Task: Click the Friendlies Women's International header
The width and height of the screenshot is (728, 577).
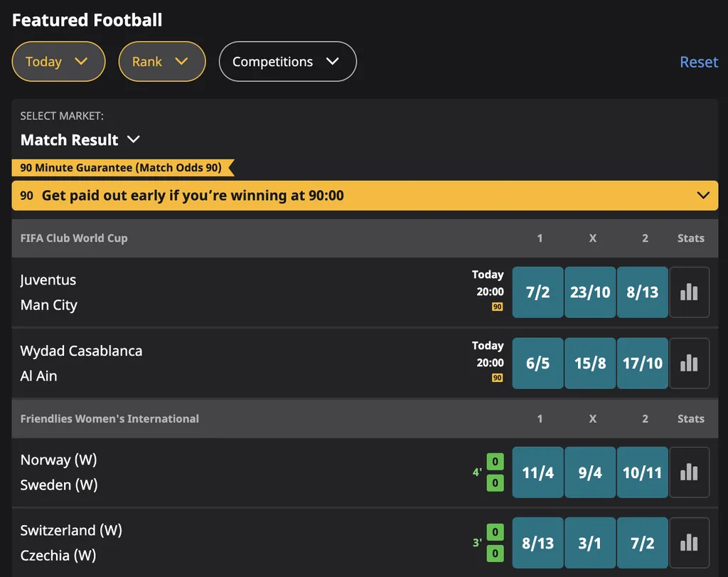Action: (109, 419)
